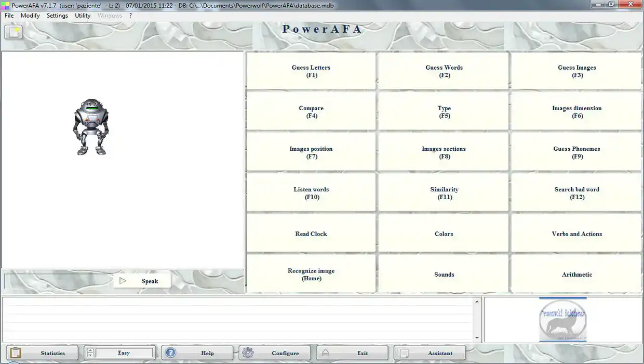Click the message list scrollbar down arrow
The width and height of the screenshot is (644, 364).
point(477,338)
